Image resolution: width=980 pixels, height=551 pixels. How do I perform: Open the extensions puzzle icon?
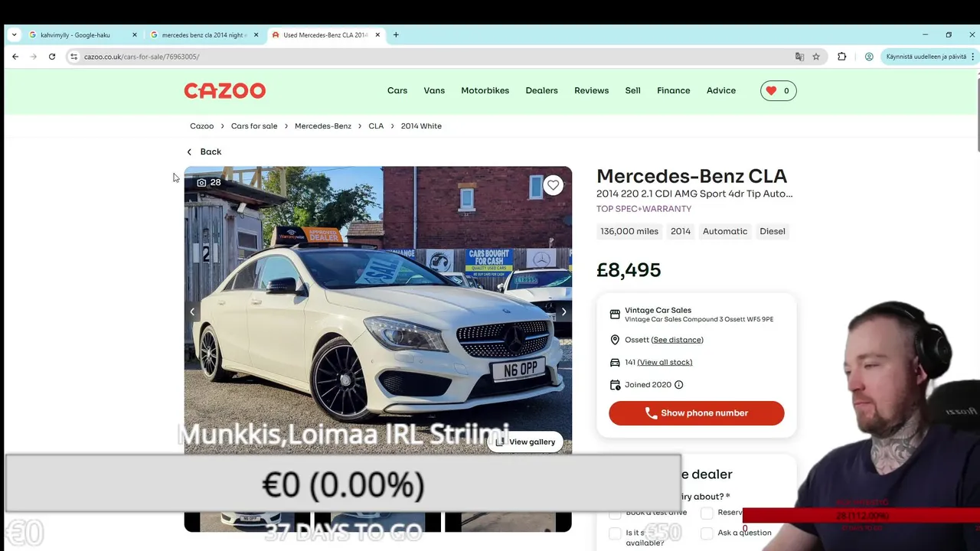coord(841,57)
